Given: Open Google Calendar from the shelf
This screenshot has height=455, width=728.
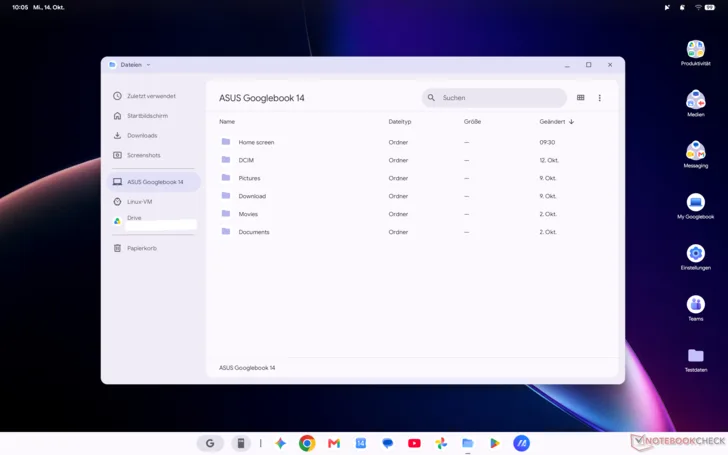Looking at the screenshot, I should 361,443.
